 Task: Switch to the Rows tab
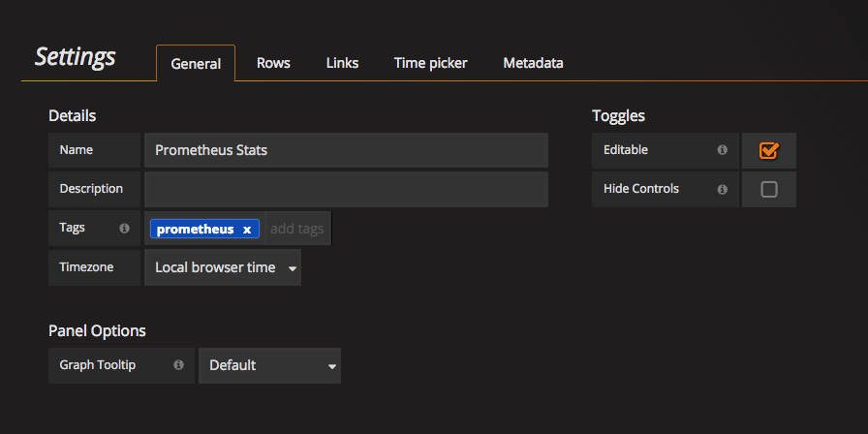273,63
